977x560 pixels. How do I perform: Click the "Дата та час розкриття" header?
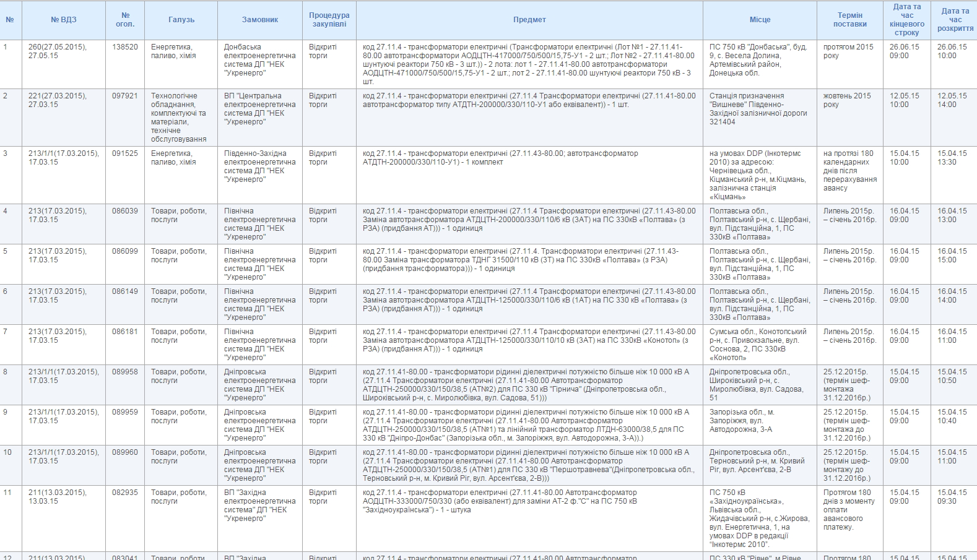point(955,20)
